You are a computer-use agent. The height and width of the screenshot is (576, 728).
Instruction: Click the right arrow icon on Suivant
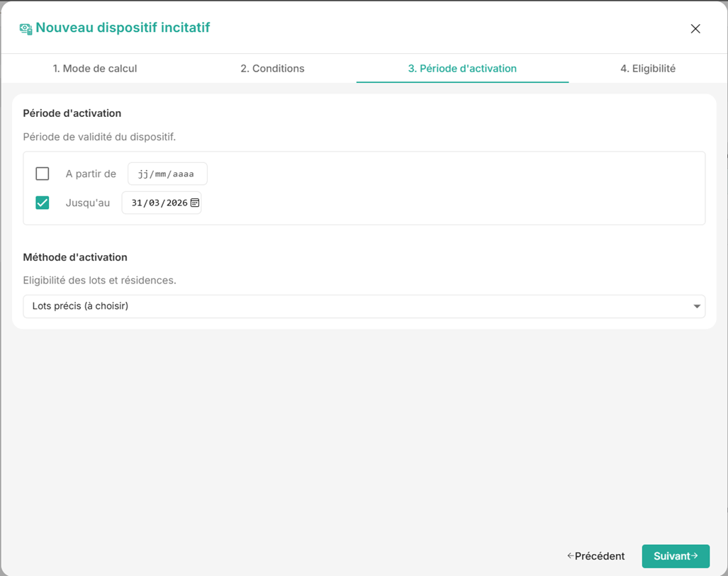pyautogui.click(x=694, y=555)
